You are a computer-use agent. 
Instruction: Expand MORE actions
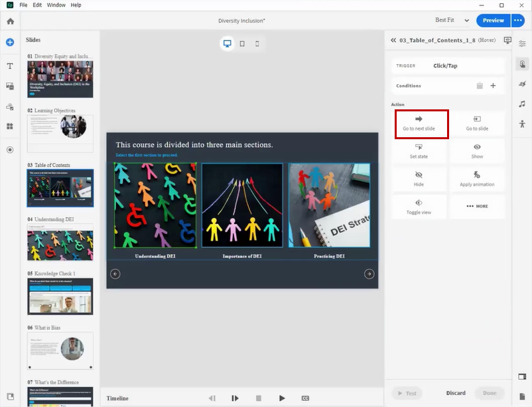pyautogui.click(x=477, y=206)
